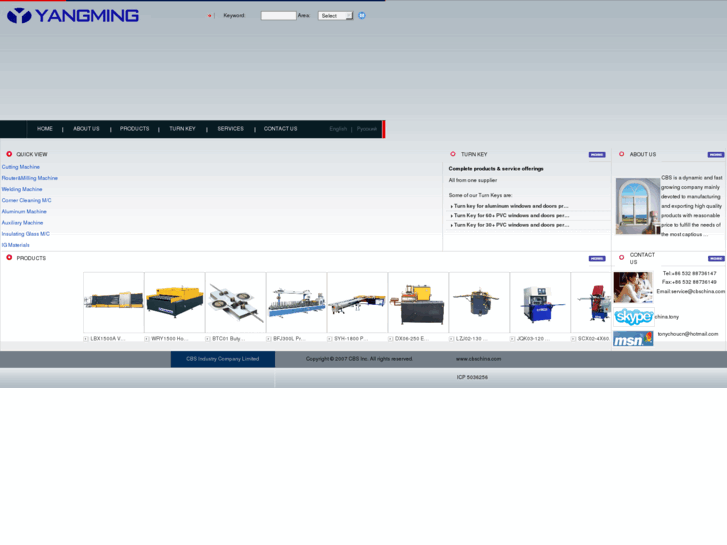Click the ABOUT US section bullet icon
The width and height of the screenshot is (727, 545).
tap(621, 154)
